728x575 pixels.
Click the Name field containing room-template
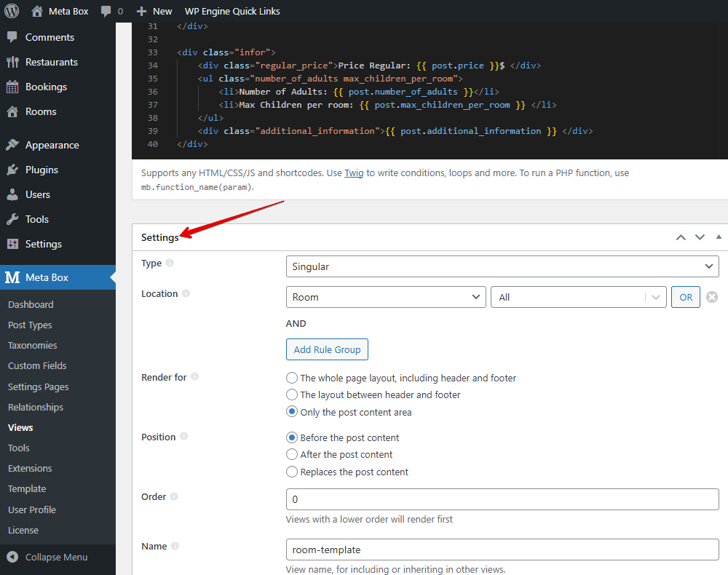pos(502,550)
